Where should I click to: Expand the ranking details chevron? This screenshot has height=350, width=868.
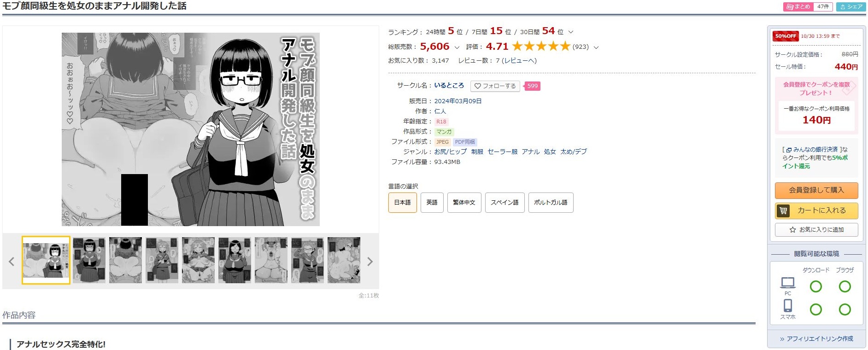pyautogui.click(x=571, y=32)
